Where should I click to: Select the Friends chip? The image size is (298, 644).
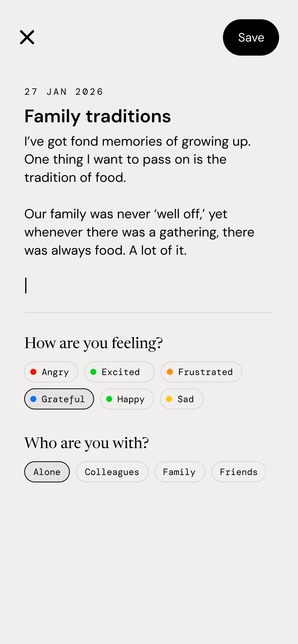239,471
